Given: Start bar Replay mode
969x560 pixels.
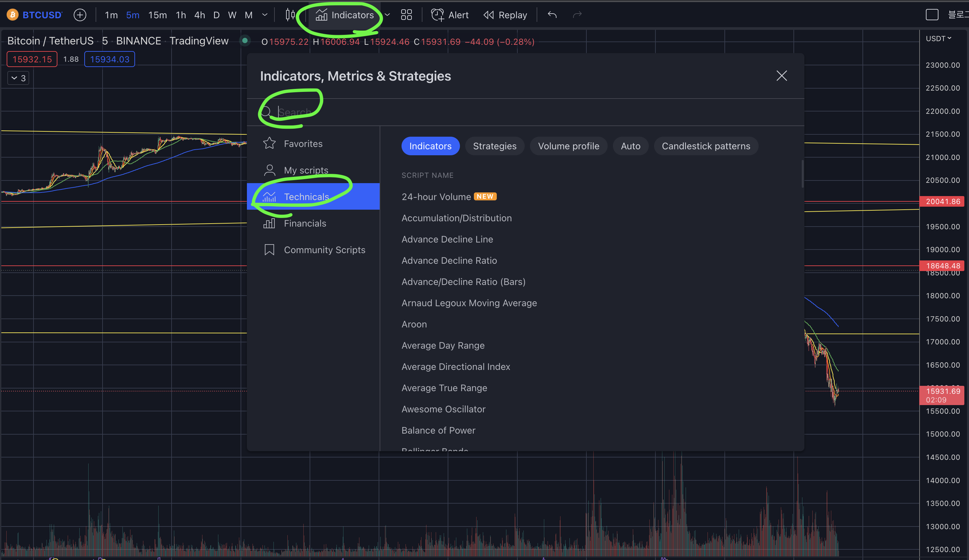Looking at the screenshot, I should coord(505,15).
